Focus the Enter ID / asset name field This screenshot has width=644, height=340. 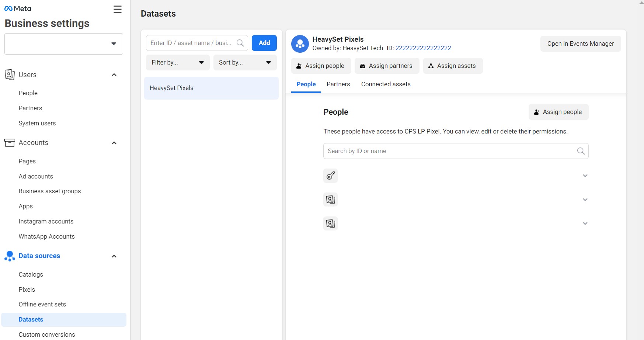click(197, 43)
